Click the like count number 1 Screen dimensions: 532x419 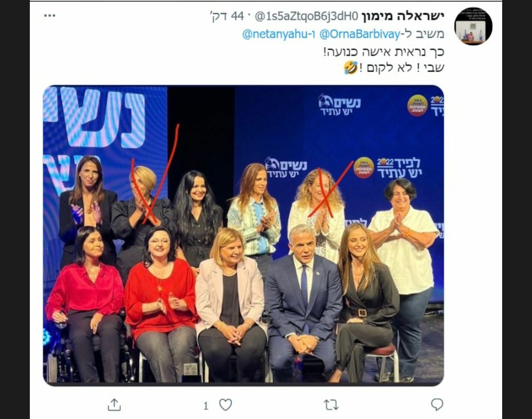pyautogui.click(x=206, y=406)
